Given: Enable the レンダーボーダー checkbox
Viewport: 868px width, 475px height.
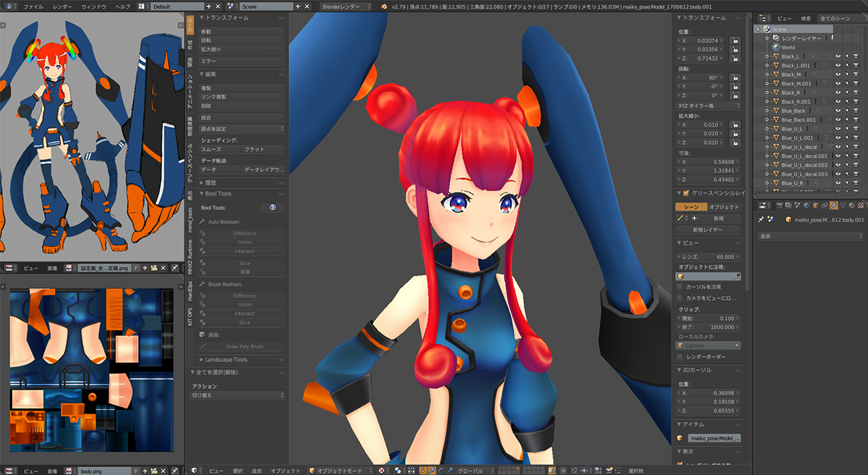Looking at the screenshot, I should click(679, 357).
